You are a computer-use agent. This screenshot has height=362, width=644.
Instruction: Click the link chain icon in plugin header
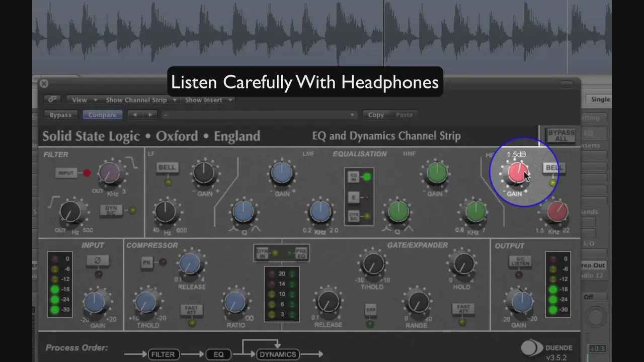[52, 100]
